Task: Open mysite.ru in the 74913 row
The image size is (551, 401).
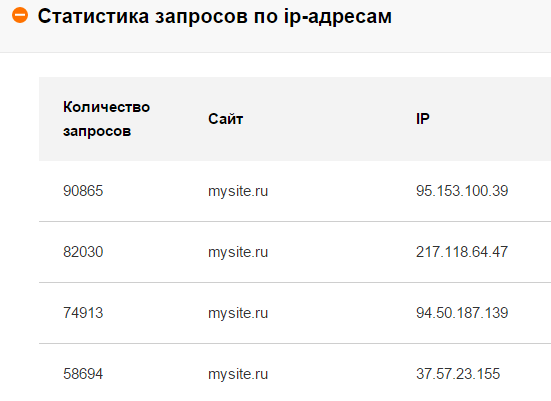Action: tap(238, 313)
